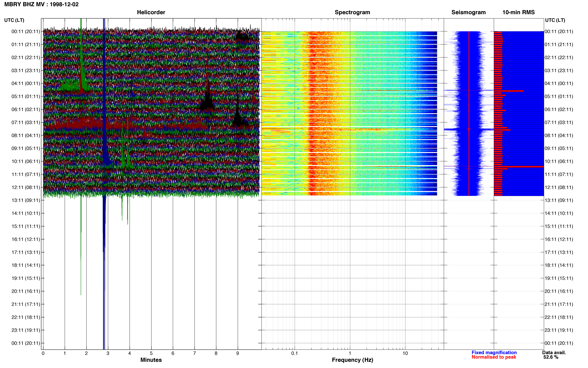Click the left time label '18:11 (14:11)'
The width and height of the screenshot is (588, 368).
click(x=26, y=265)
